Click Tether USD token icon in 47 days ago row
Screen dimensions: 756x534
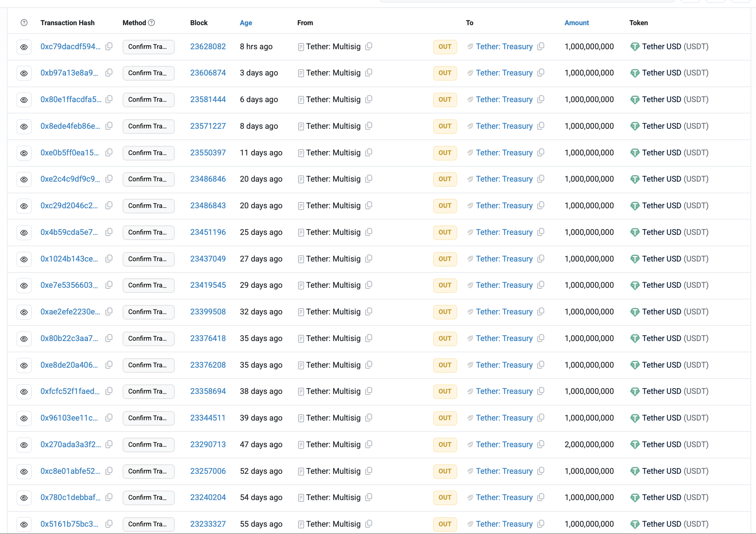634,445
